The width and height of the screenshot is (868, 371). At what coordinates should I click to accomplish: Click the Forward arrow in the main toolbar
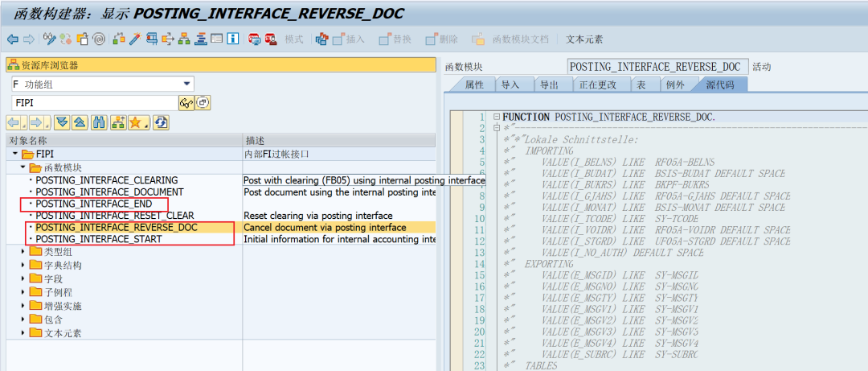[x=29, y=39]
